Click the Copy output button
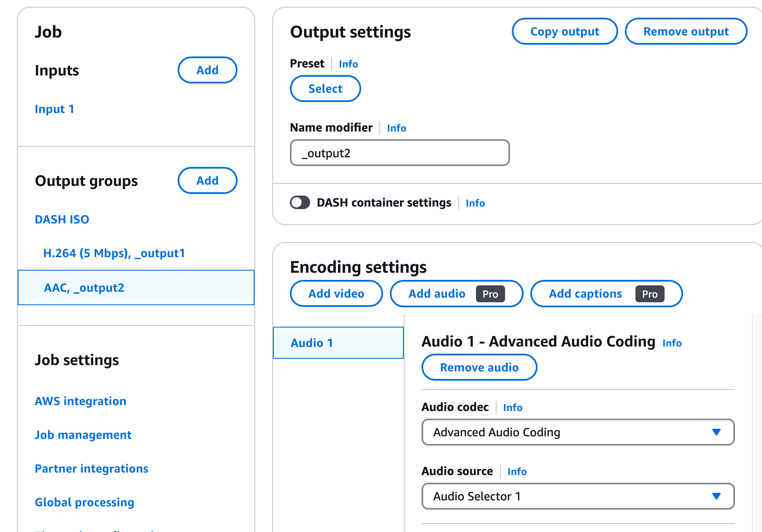Image resolution: width=762 pixels, height=532 pixels. (565, 31)
